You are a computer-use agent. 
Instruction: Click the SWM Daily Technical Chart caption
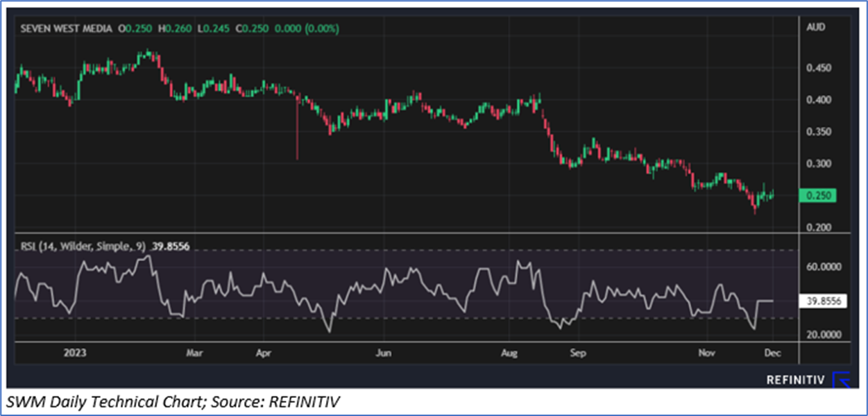(x=173, y=401)
